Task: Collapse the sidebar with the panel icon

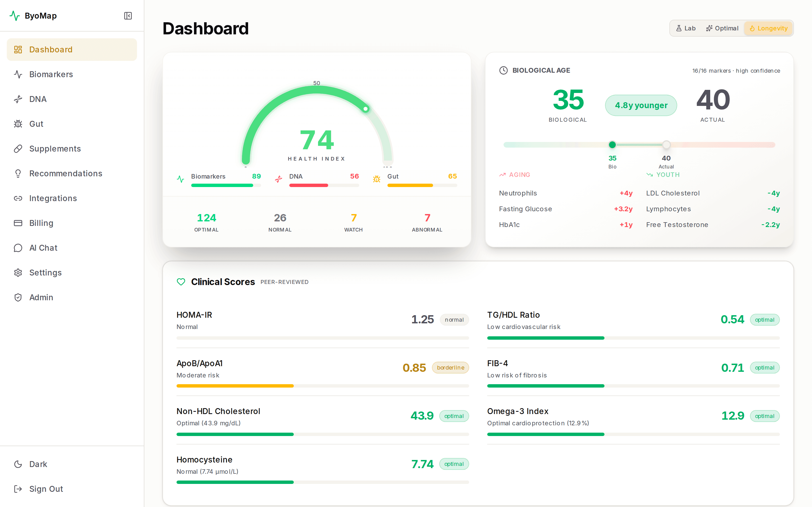Action: click(x=128, y=15)
